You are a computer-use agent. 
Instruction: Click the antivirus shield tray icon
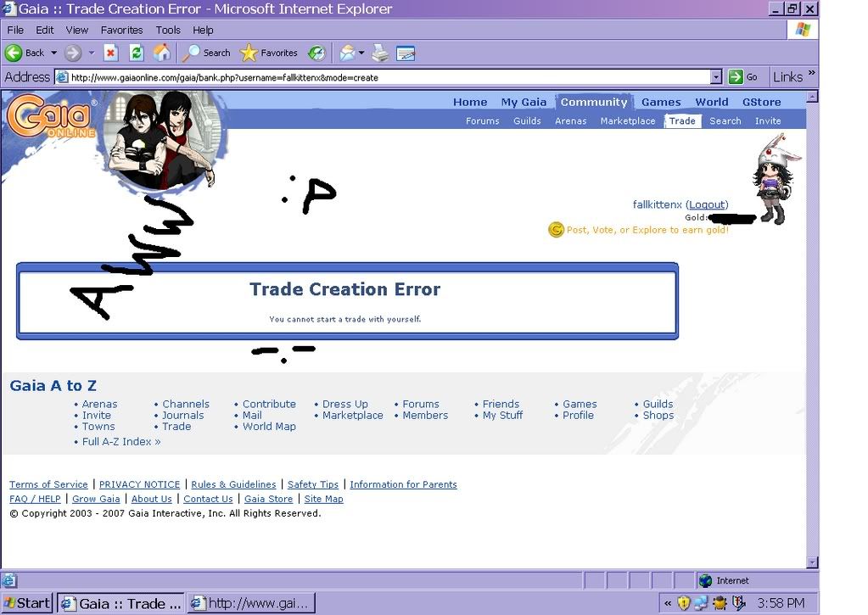pyautogui.click(x=738, y=603)
